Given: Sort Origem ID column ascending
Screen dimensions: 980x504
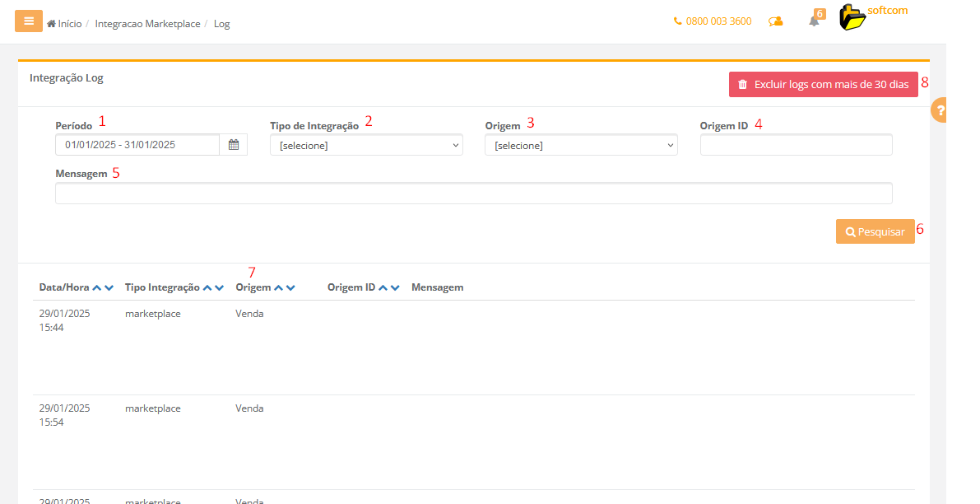Looking at the screenshot, I should (x=383, y=287).
